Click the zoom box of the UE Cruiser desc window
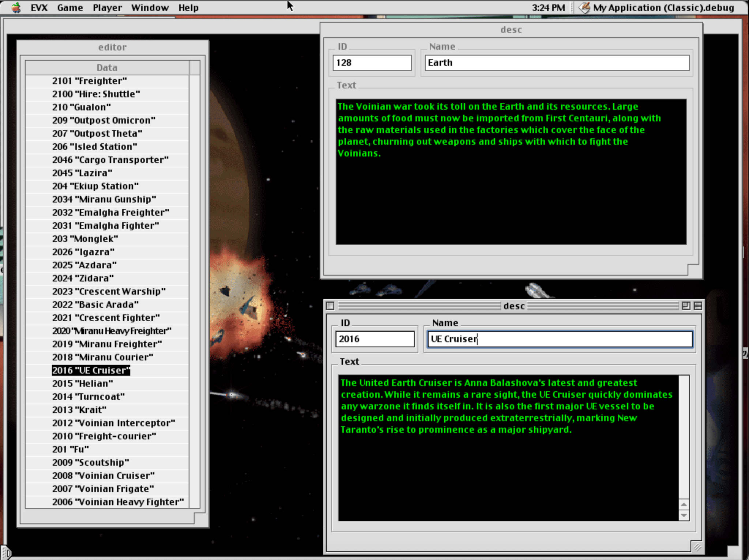The width and height of the screenshot is (749, 560). (686, 306)
